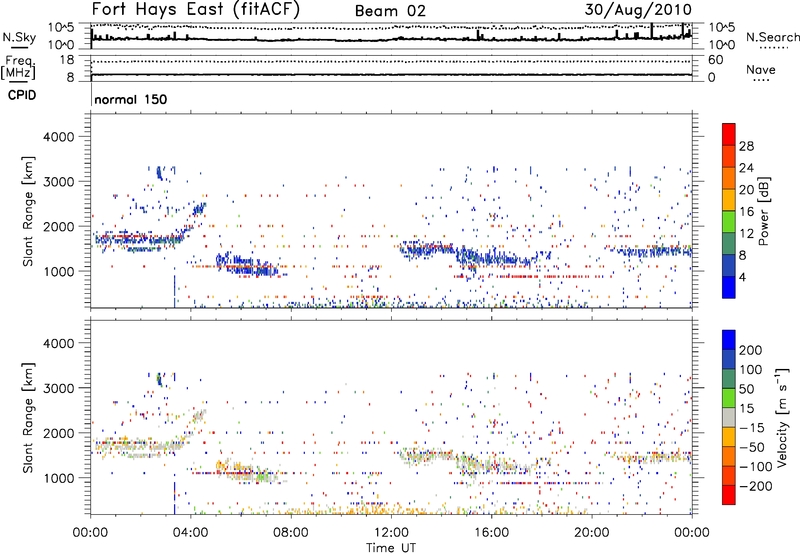
Task: Click the '200' velocity colorbar label
Action: [751, 350]
